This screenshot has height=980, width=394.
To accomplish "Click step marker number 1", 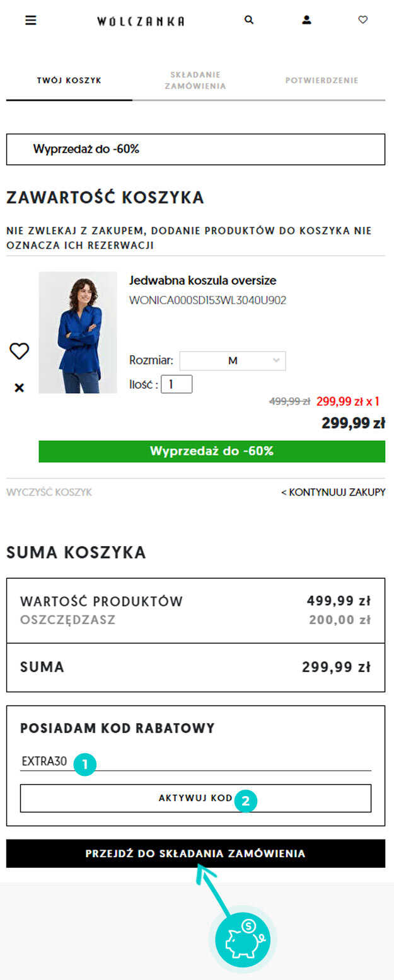I will pyautogui.click(x=85, y=765).
